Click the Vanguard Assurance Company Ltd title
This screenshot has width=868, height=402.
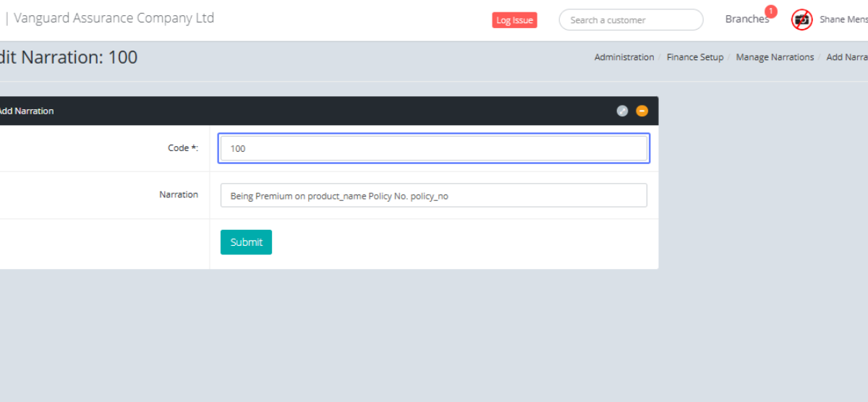114,19
